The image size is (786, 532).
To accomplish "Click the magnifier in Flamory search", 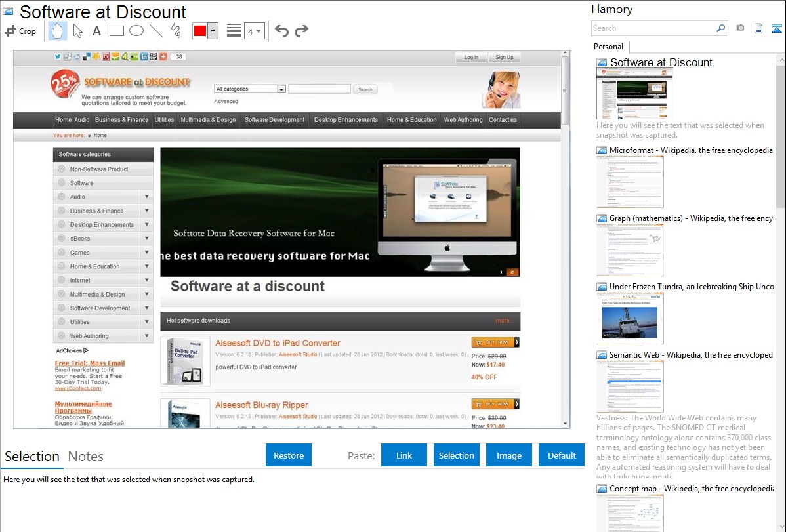I will click(720, 28).
